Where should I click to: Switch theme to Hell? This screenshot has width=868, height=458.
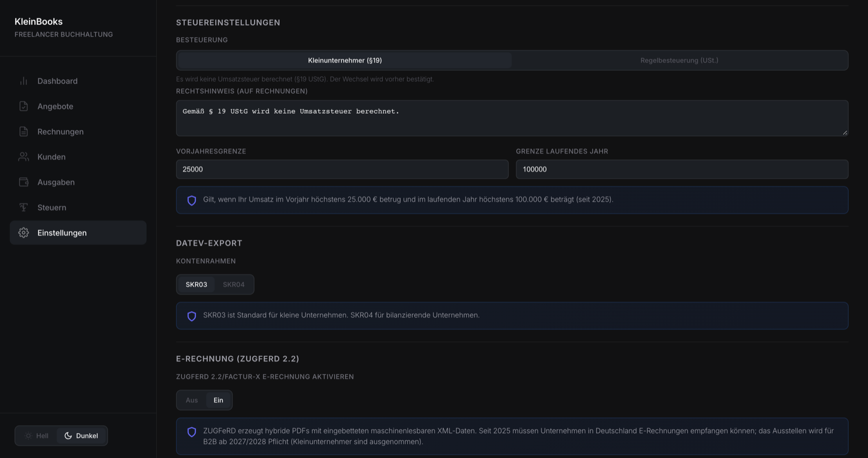(37, 436)
